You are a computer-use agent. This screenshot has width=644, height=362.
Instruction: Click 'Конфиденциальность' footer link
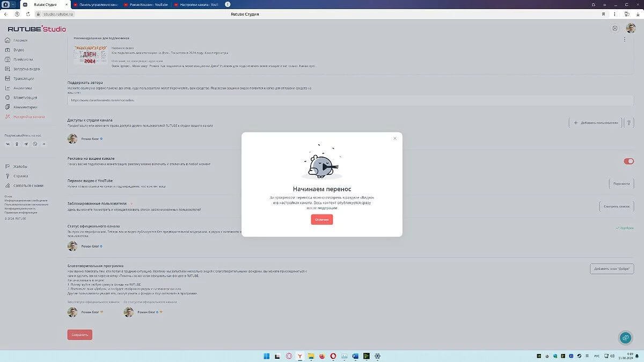click(x=20, y=208)
